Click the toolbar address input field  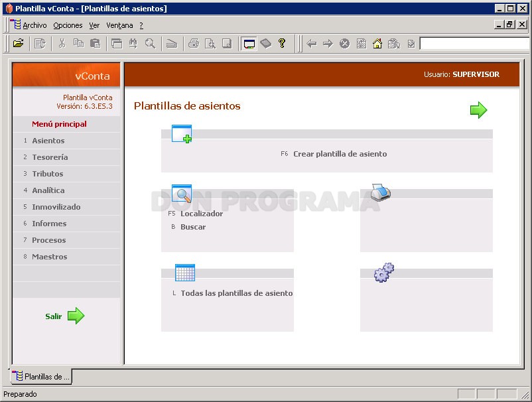[474, 44]
